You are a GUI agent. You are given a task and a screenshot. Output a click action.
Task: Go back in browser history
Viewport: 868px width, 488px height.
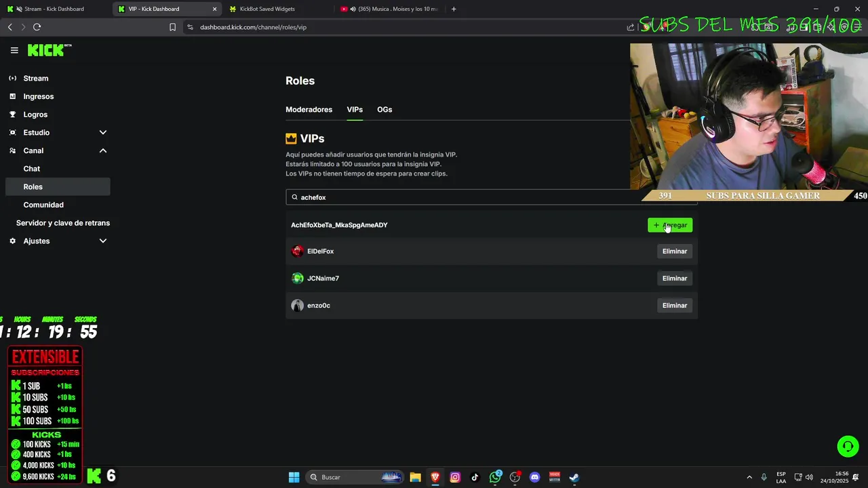(x=10, y=27)
